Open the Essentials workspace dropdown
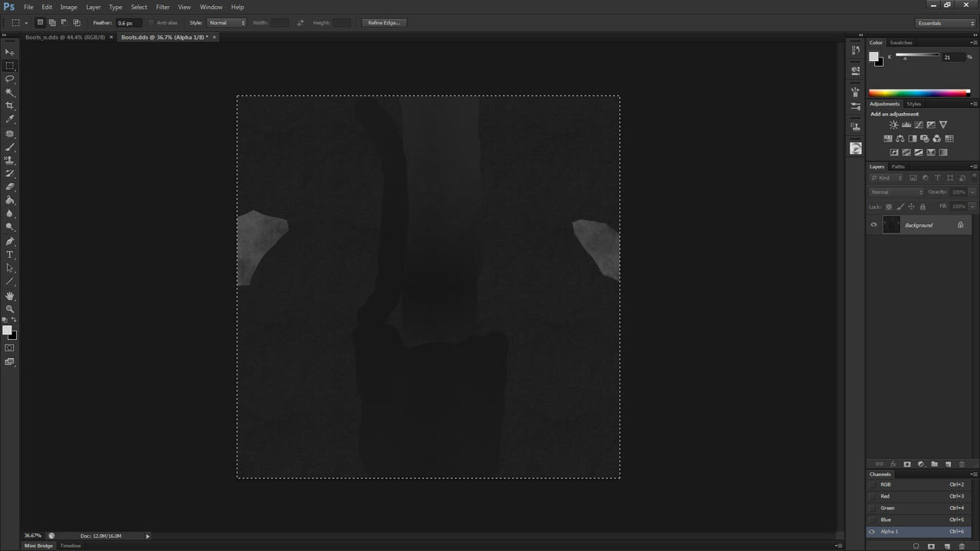This screenshot has width=980, height=551. (946, 23)
